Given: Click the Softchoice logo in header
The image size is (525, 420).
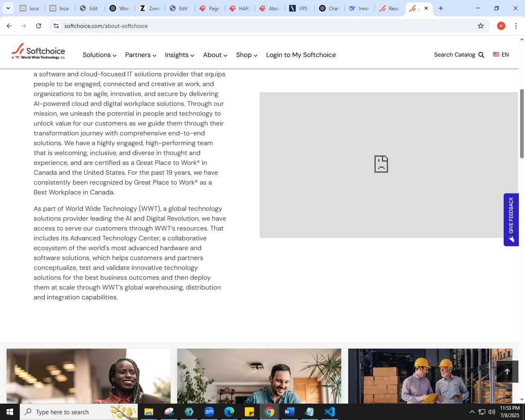Looking at the screenshot, I should (38, 52).
